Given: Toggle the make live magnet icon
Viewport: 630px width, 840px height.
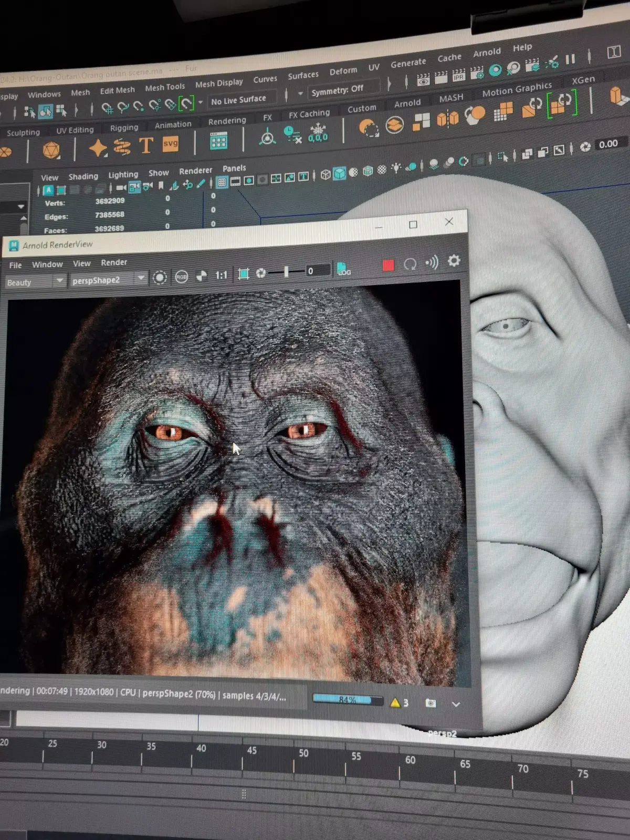Looking at the screenshot, I should (186, 103).
